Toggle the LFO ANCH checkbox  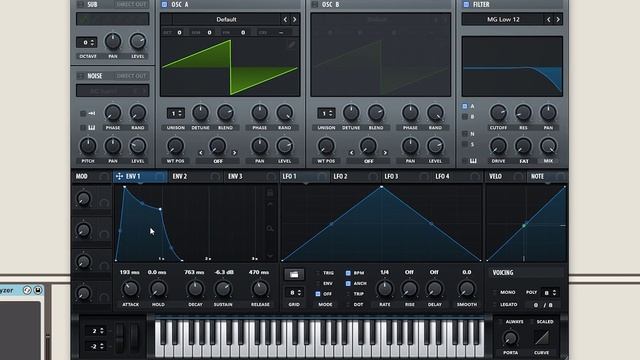pyautogui.click(x=348, y=283)
